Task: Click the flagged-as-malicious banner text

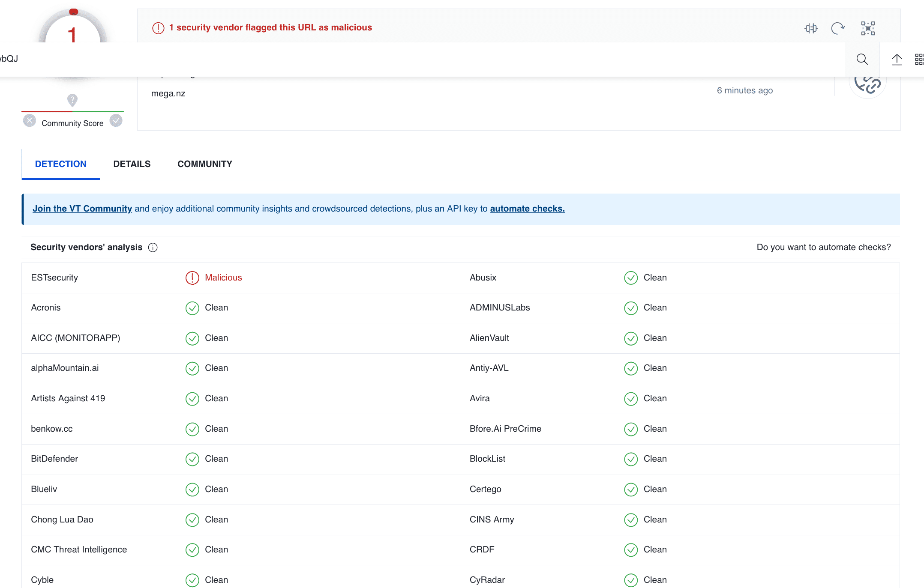Action: pyautogui.click(x=270, y=27)
